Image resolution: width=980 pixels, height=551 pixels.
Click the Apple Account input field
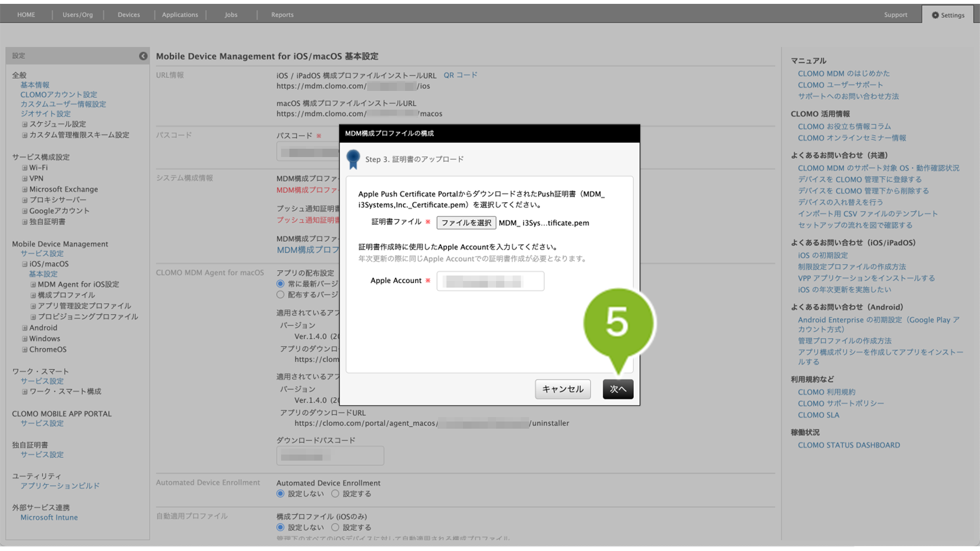[x=491, y=281]
